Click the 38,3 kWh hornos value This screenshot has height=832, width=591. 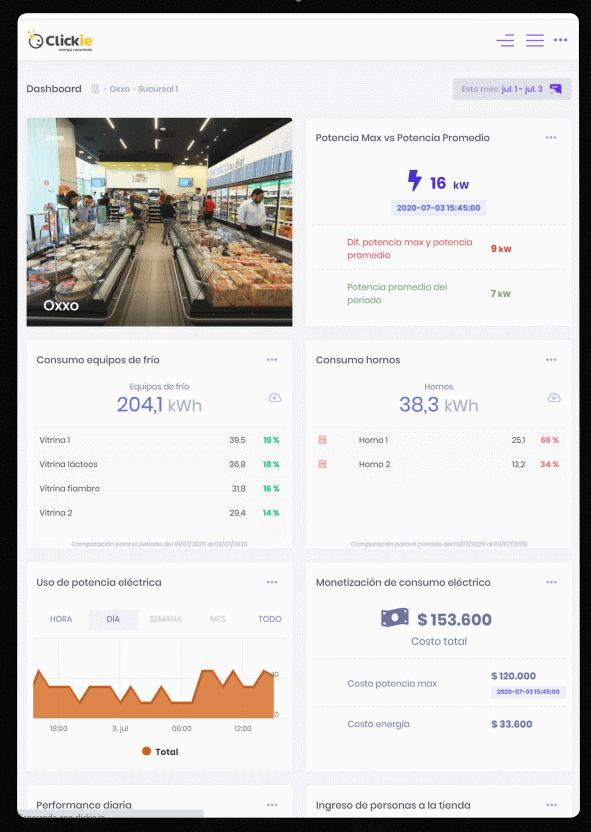point(439,405)
